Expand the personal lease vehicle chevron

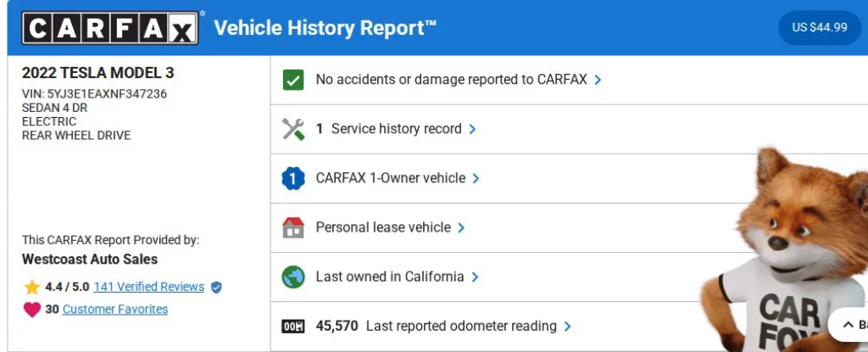pos(462,227)
